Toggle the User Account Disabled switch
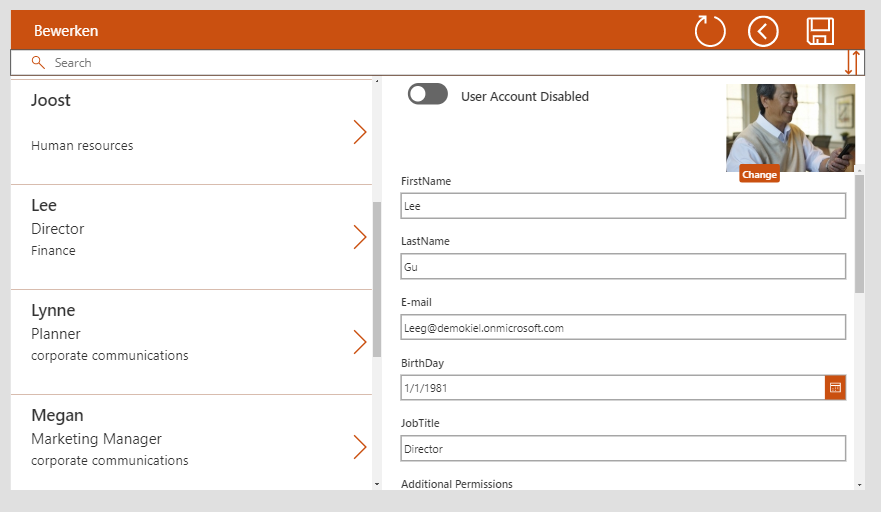The width and height of the screenshot is (881, 512). click(x=428, y=95)
